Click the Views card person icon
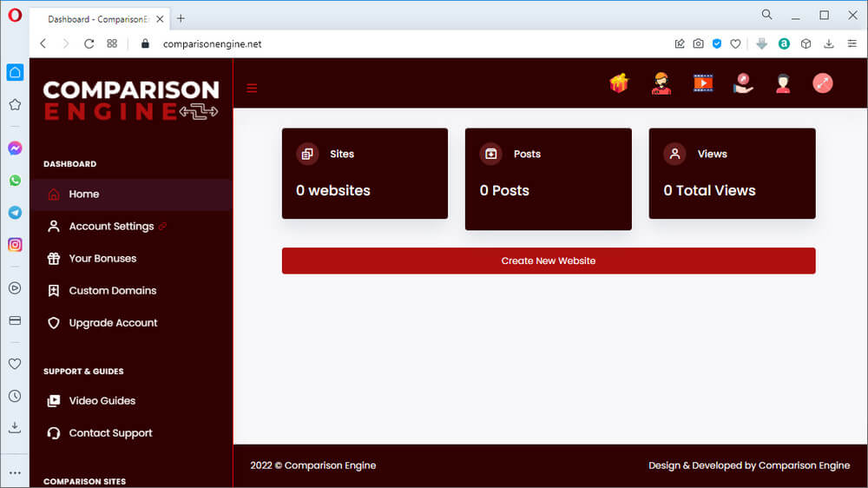 tap(674, 154)
